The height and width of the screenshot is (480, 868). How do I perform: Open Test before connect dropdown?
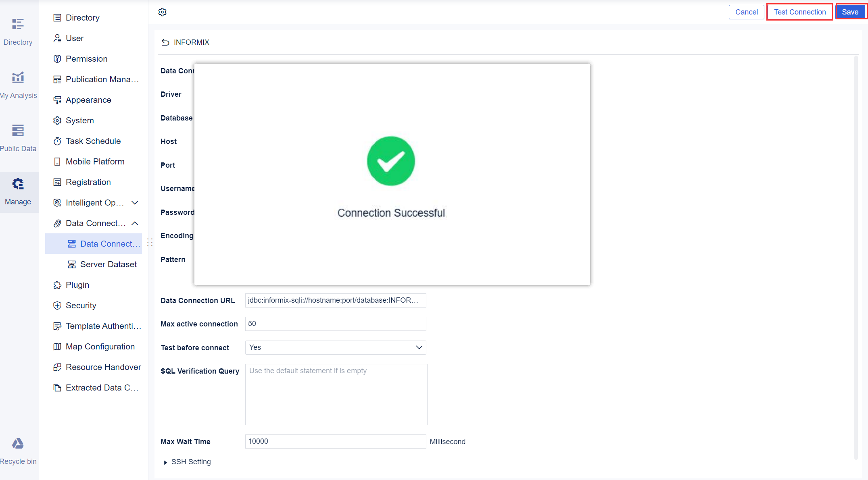(336, 347)
